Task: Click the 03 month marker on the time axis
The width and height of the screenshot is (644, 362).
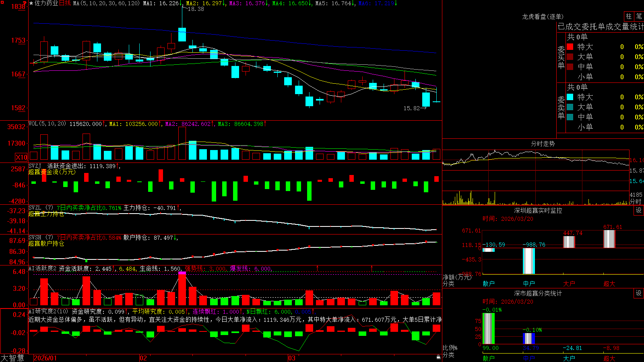Action: pos(292,358)
